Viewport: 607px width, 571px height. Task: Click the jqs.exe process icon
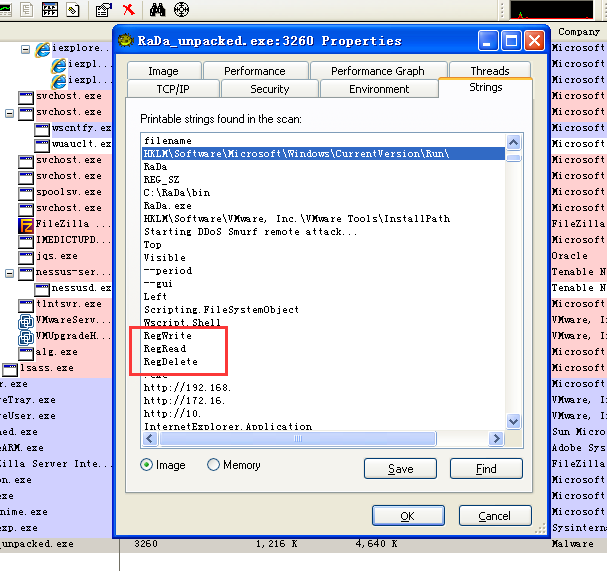tap(26, 257)
